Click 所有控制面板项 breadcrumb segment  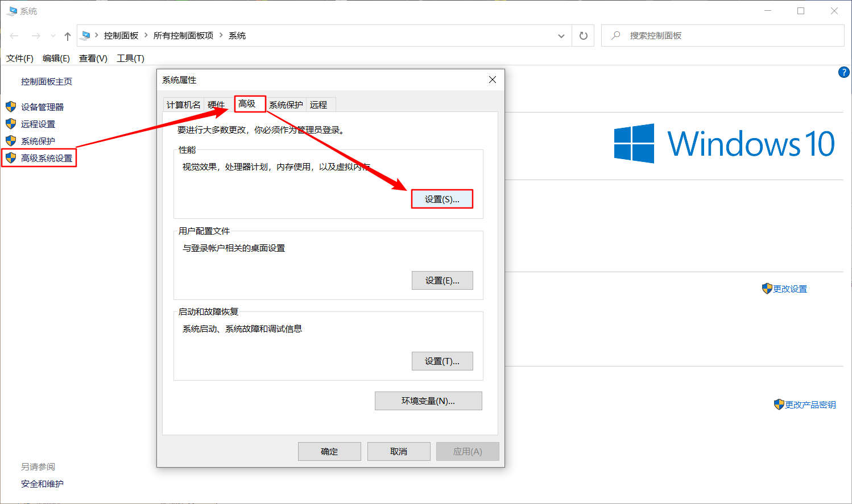tap(183, 36)
